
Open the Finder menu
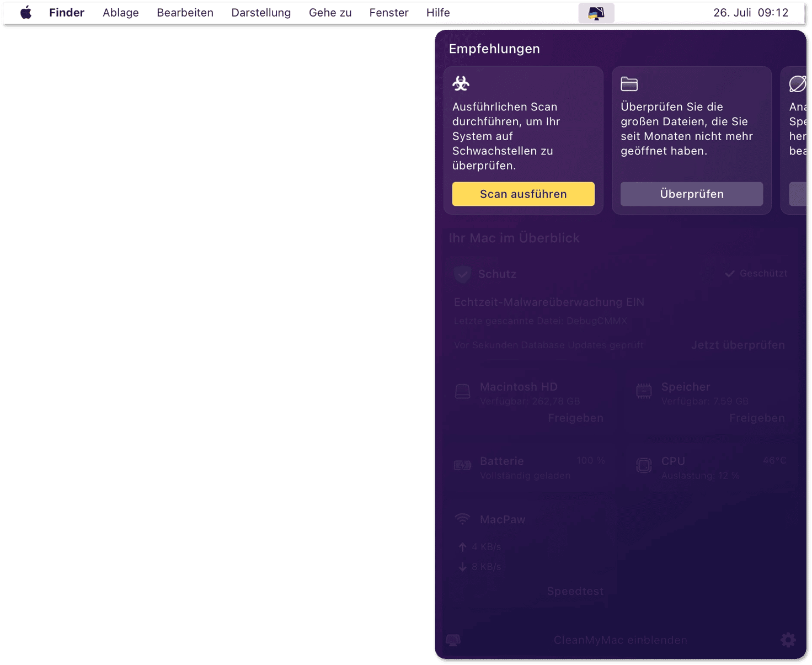pos(67,12)
